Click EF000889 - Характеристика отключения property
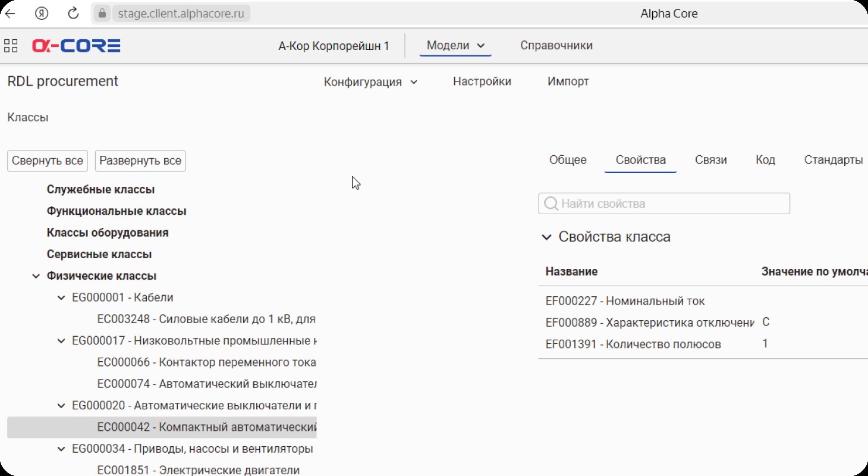The width and height of the screenshot is (868, 476). [x=650, y=322]
